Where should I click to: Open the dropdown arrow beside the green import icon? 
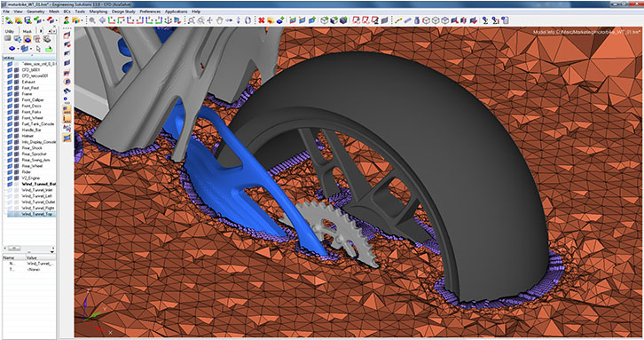(x=43, y=20)
